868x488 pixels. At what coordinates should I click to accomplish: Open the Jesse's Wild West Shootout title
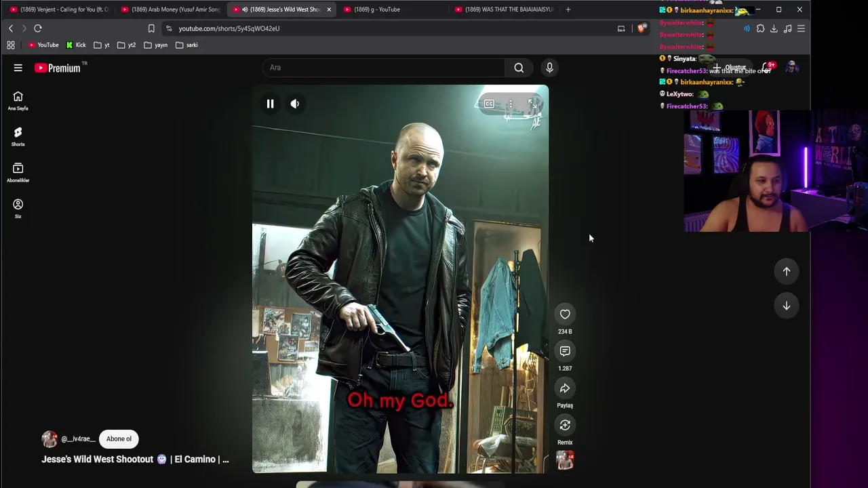point(135,459)
